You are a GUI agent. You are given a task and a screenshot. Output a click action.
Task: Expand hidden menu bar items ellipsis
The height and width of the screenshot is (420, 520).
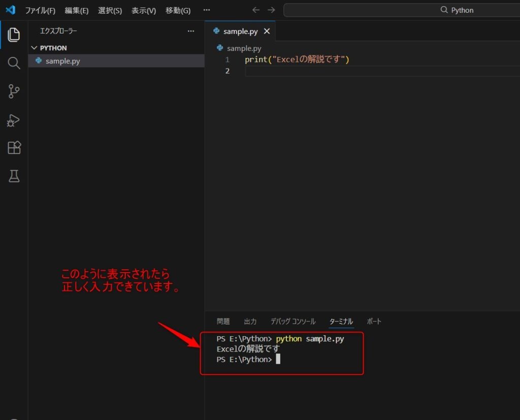pos(206,10)
